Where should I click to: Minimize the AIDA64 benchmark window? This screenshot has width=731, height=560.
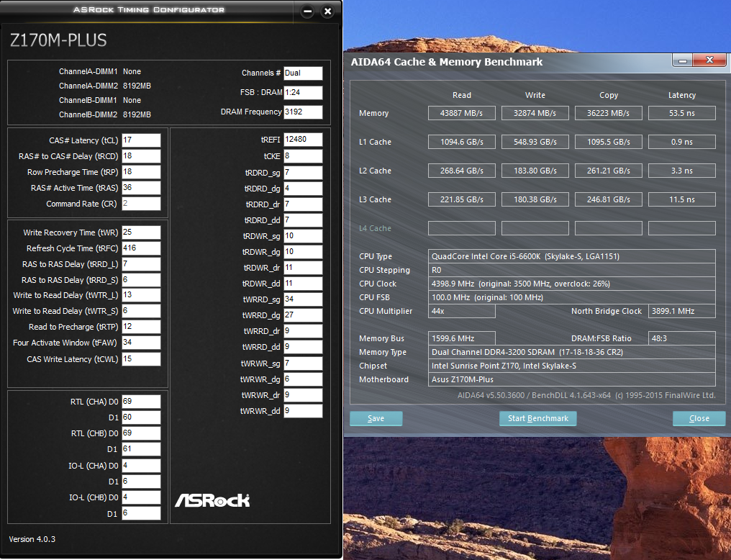point(683,60)
